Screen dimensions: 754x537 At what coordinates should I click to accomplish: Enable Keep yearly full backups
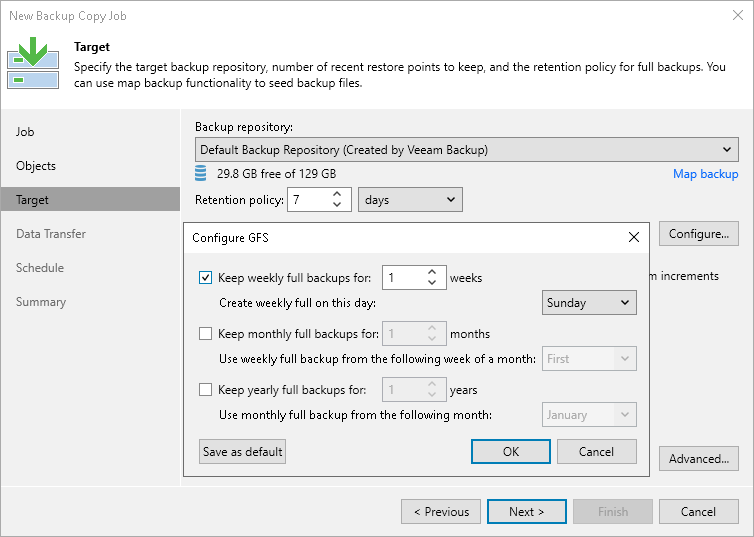click(205, 389)
